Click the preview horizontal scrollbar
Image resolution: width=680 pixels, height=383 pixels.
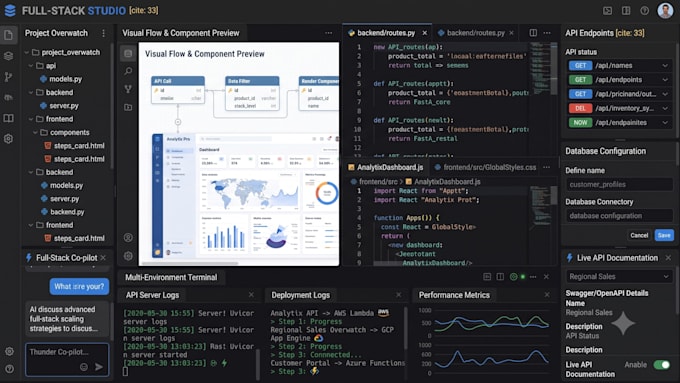[190, 263]
